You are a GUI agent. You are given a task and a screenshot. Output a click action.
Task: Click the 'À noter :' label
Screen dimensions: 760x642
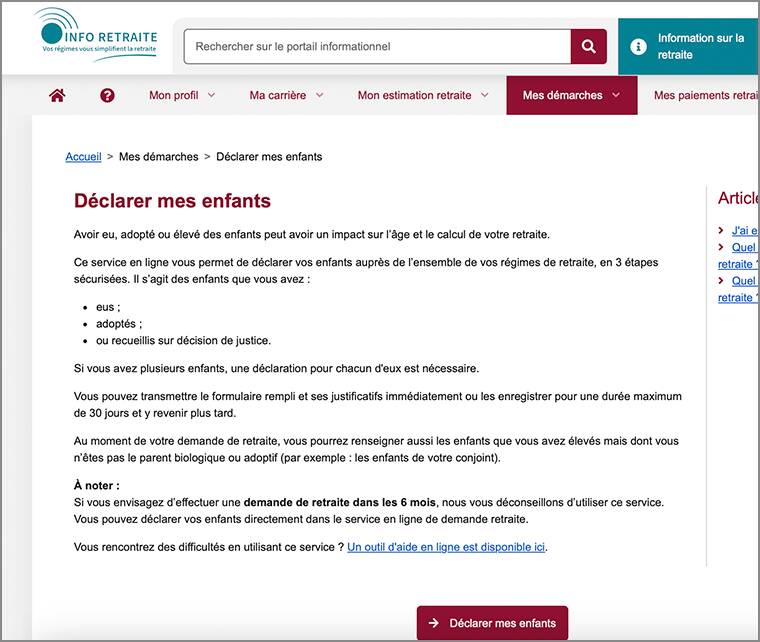[96, 485]
